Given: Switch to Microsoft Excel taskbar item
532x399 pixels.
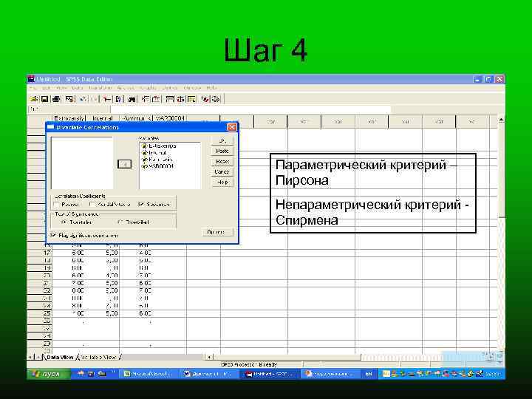Looking at the screenshot, I should (x=148, y=374).
